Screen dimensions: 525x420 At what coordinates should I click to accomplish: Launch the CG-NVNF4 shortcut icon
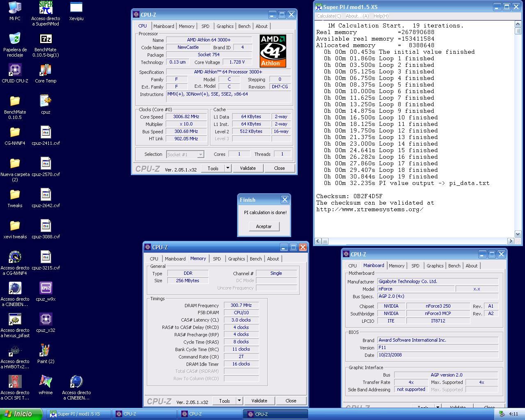tap(15, 257)
